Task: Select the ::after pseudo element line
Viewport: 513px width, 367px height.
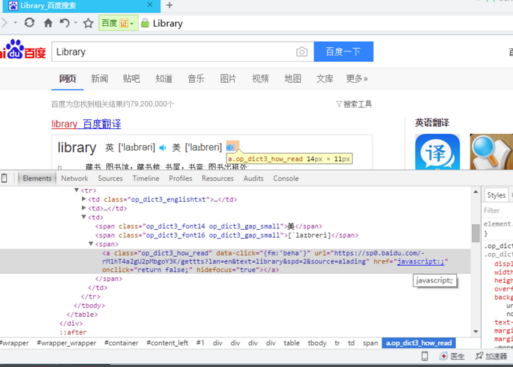Action: [73, 332]
